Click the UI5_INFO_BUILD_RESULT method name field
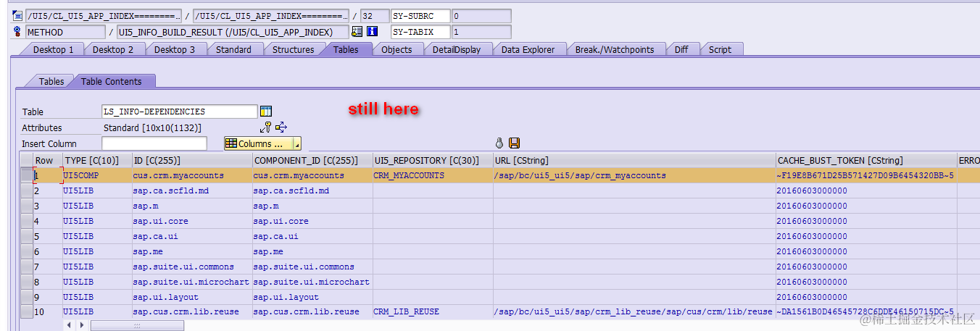Image resolution: width=980 pixels, height=331 pixels. click(232, 32)
